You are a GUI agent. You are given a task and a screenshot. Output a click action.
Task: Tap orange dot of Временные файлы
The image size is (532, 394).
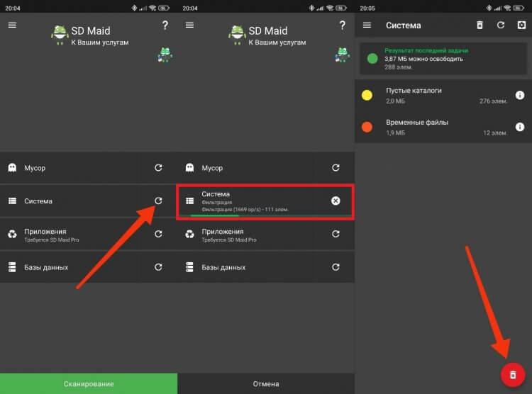[367, 127]
